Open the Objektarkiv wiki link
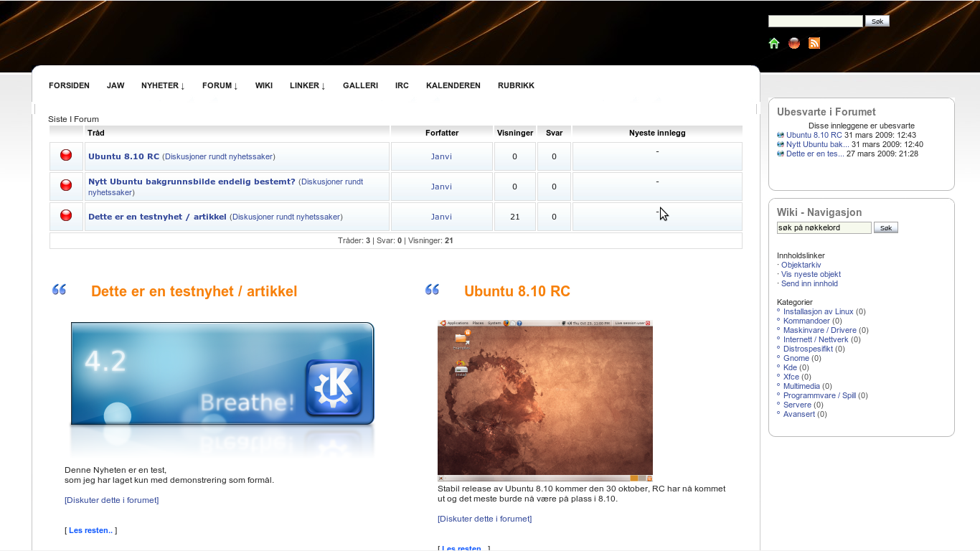Viewport: 980px width, 551px height. pos(801,265)
